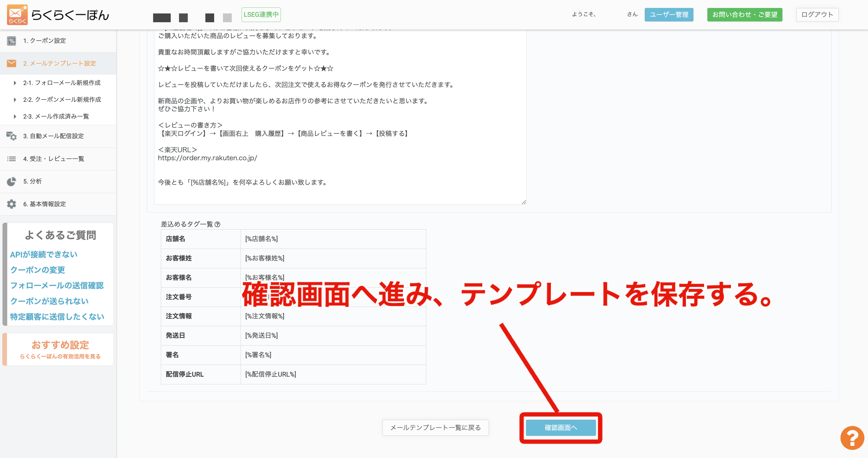Click the らくらくーぽん envelope logo icon
This screenshot has width=868, height=458.
(x=17, y=14)
